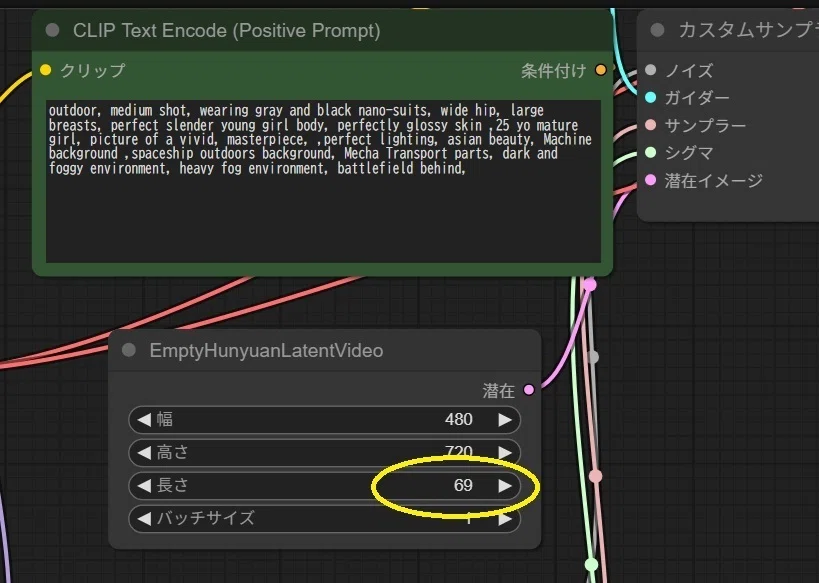Viewport: 819px width, 583px height.
Task: Collapse the EmptyHunyuanLatentVideo node dot
Action: pos(128,350)
